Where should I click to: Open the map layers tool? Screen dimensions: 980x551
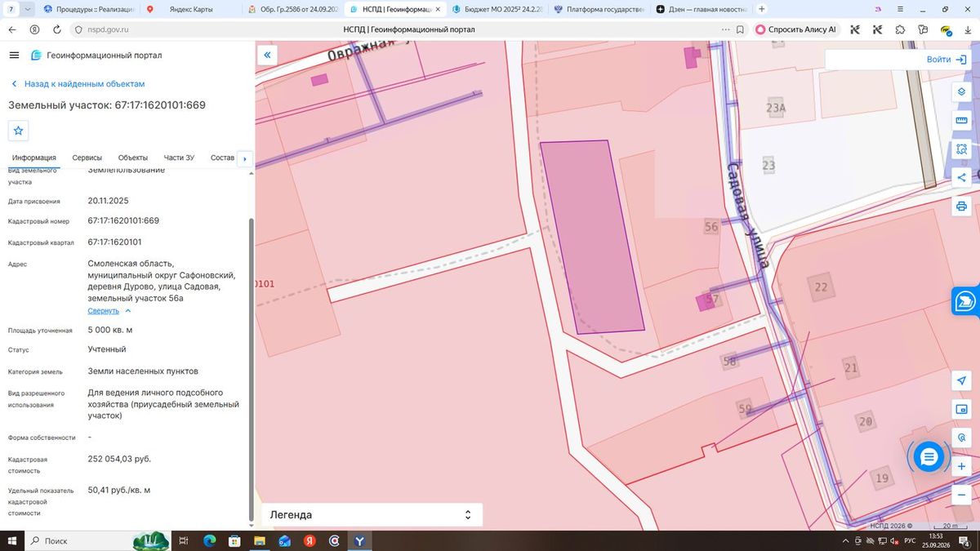pyautogui.click(x=962, y=91)
